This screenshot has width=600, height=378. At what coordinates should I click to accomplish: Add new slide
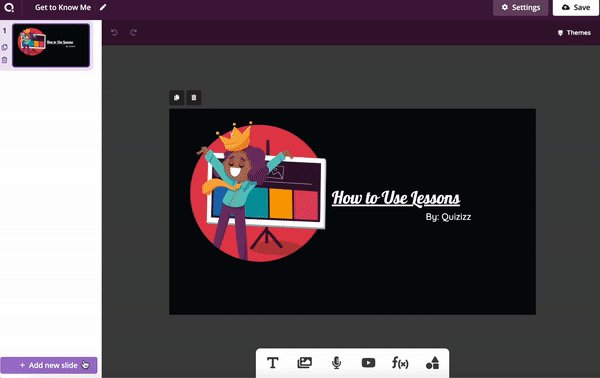pos(49,365)
